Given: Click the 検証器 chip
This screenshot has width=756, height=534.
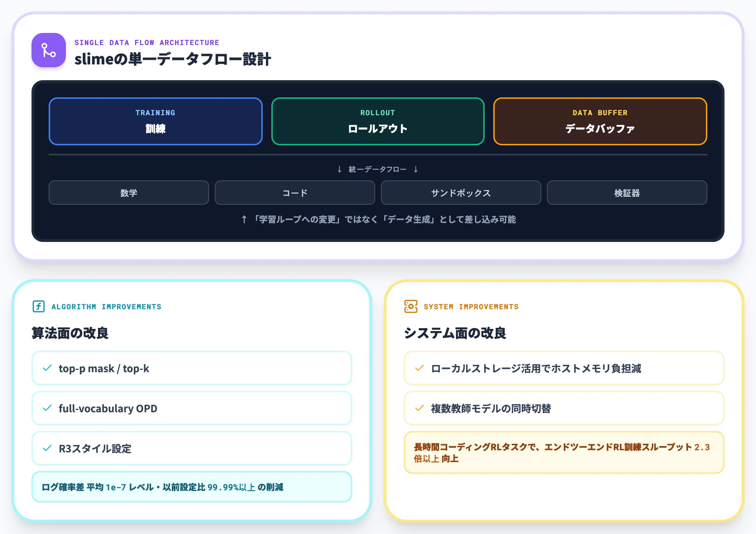Looking at the screenshot, I should click(627, 193).
